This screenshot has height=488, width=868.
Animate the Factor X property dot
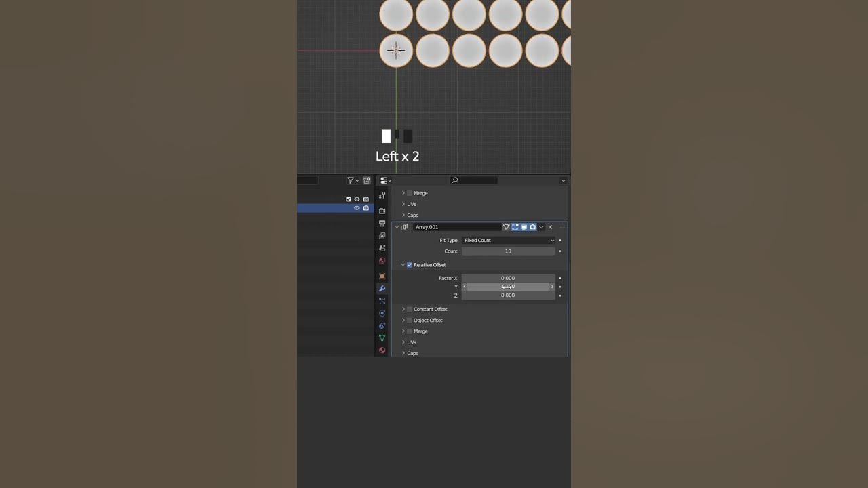click(560, 278)
